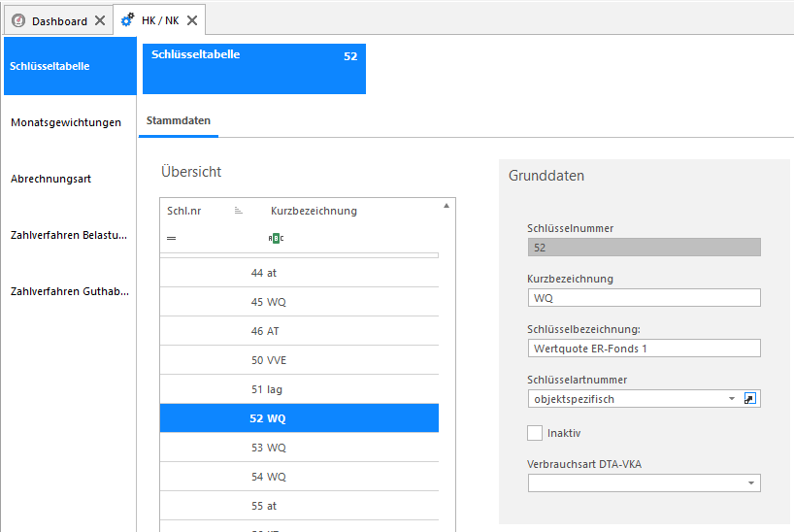Open the Schlüsselartnummer dropdown arrow

pos(732,399)
